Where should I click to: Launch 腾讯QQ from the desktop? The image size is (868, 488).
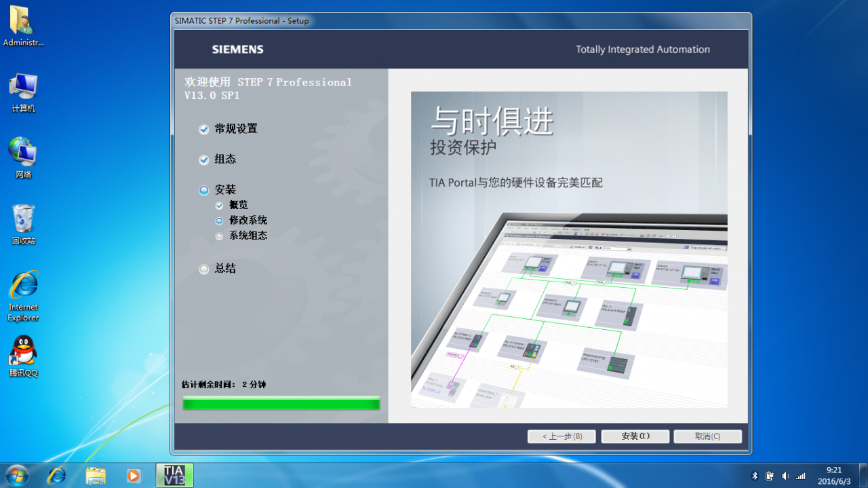pyautogui.click(x=23, y=356)
